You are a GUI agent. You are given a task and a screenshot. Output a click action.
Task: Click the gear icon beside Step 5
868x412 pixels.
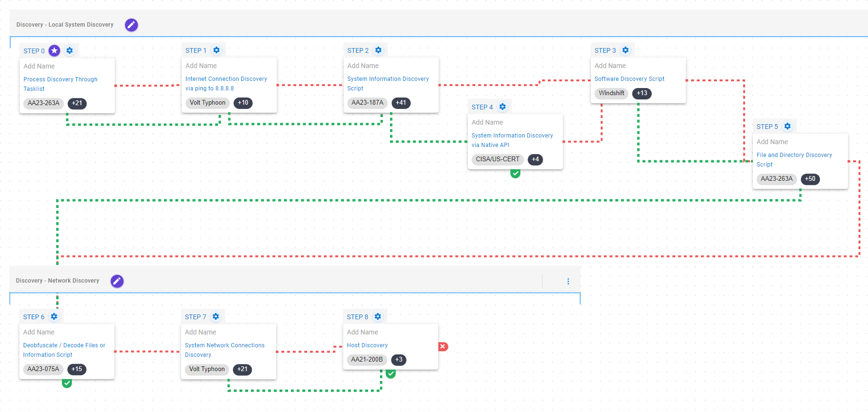(x=788, y=127)
